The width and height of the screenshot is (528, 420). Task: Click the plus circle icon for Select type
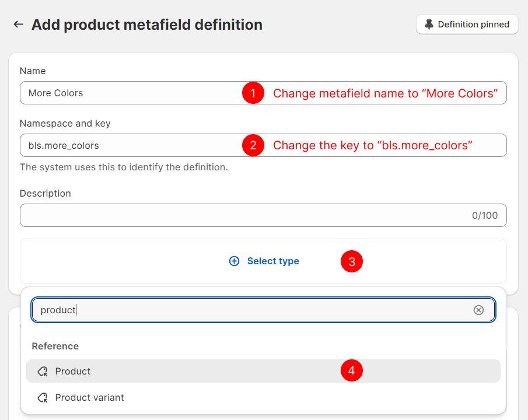(x=234, y=261)
